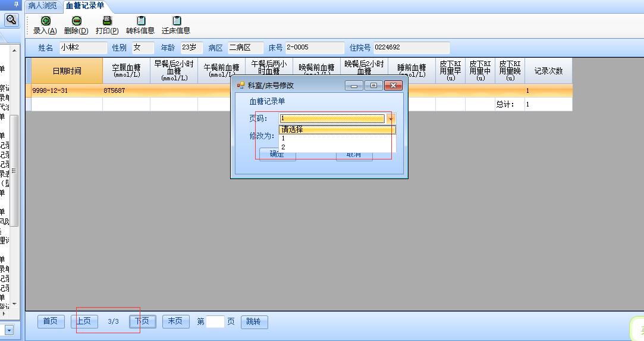Click the magnifier search icon in sidebar

11,19
